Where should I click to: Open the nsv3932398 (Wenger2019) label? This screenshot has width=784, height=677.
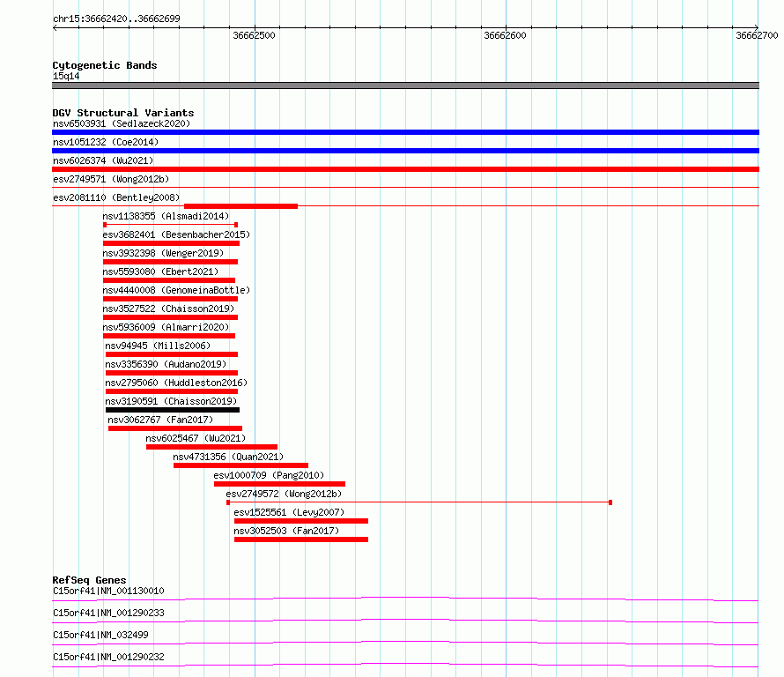(x=163, y=253)
